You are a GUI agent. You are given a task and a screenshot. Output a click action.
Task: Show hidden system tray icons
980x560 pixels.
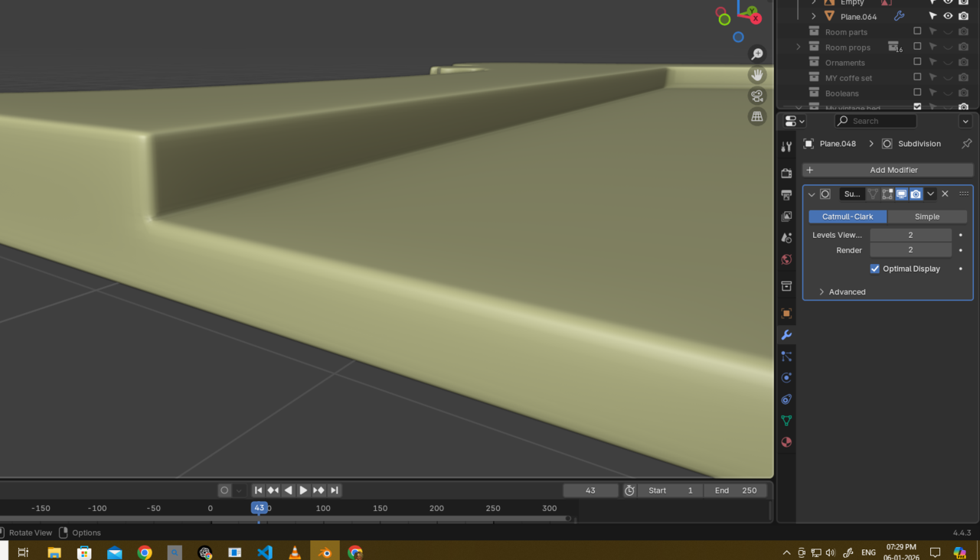(786, 552)
